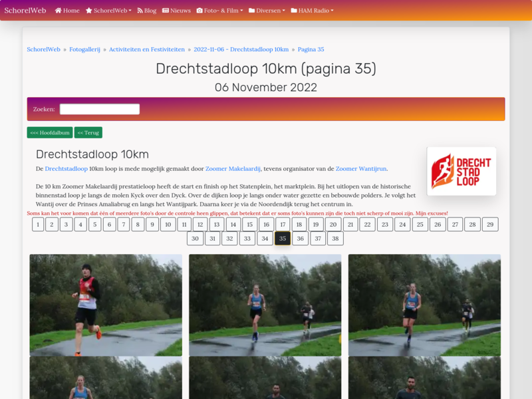Open the Diversen dropdown menu
Image resolution: width=532 pixels, height=399 pixels.
(267, 11)
